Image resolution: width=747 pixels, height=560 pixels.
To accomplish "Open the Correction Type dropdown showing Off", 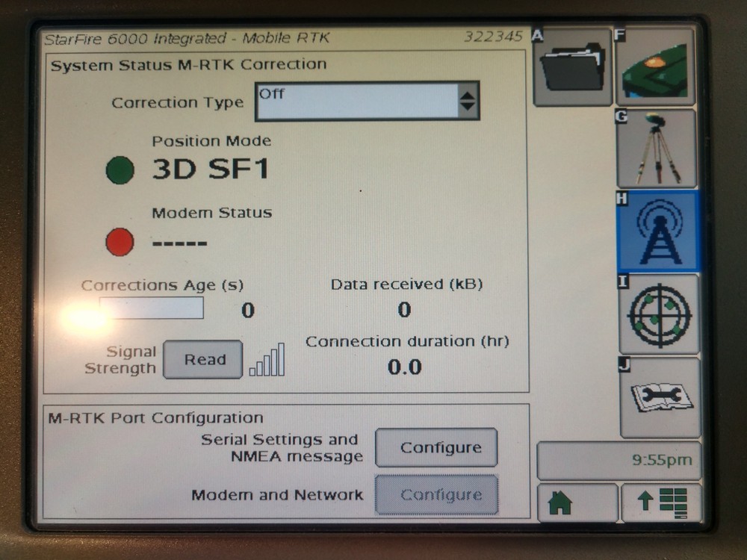I will pos(368,101).
